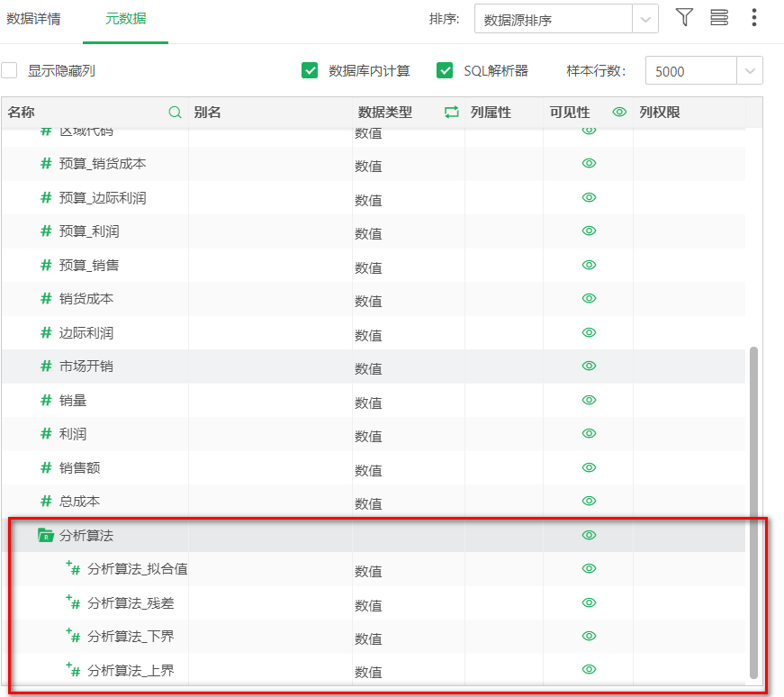Open 数据类型 value for 销量
This screenshot has height=697, width=784.
368,403
